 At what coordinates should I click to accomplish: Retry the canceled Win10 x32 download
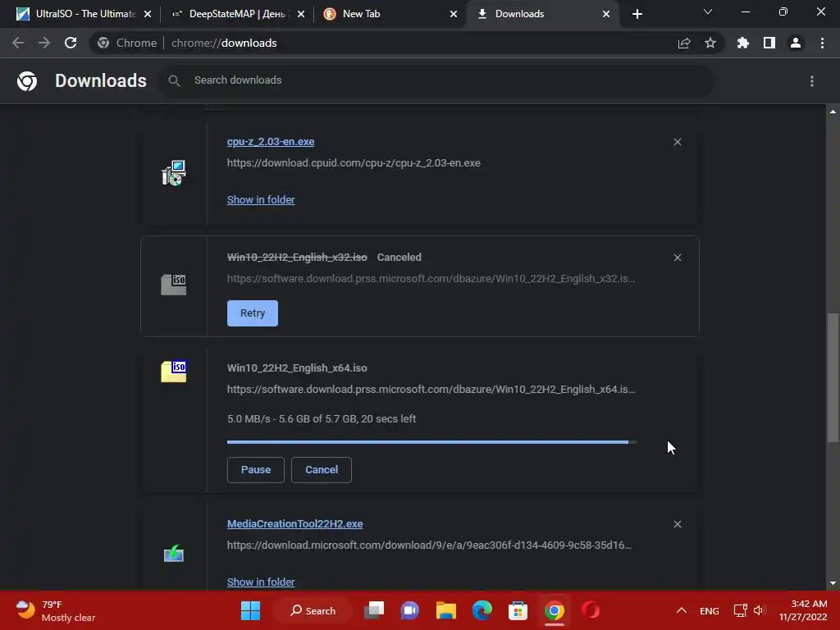[x=253, y=313]
